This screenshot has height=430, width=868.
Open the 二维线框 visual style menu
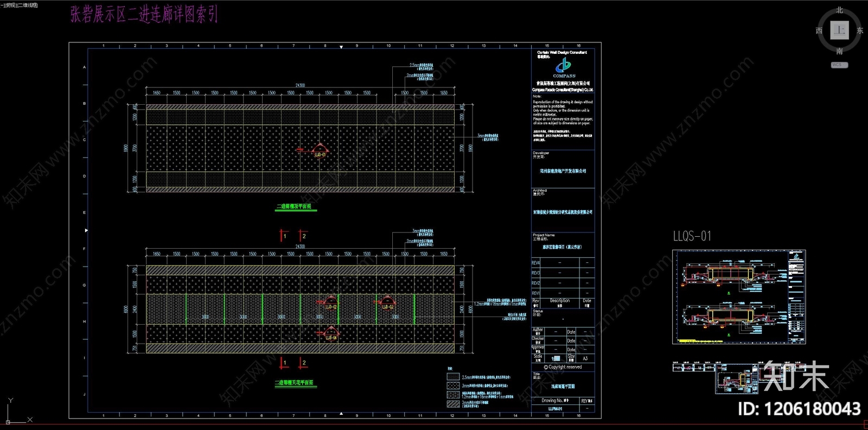click(27, 5)
